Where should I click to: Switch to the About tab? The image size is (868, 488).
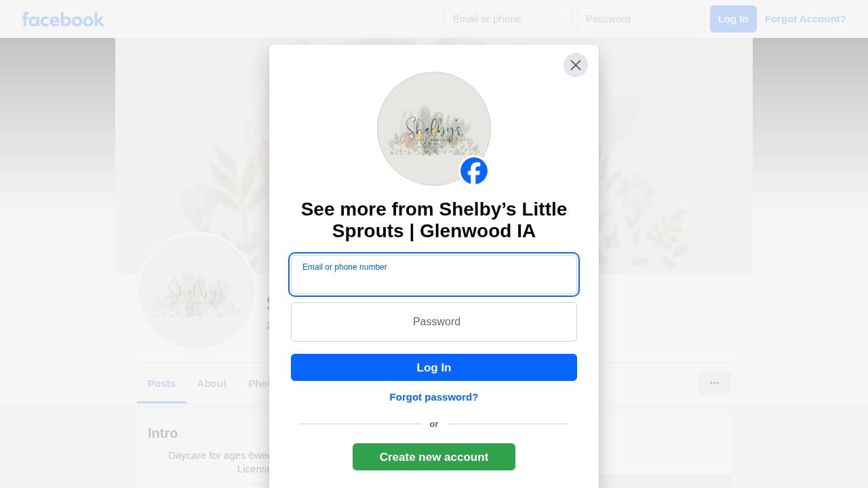(212, 384)
